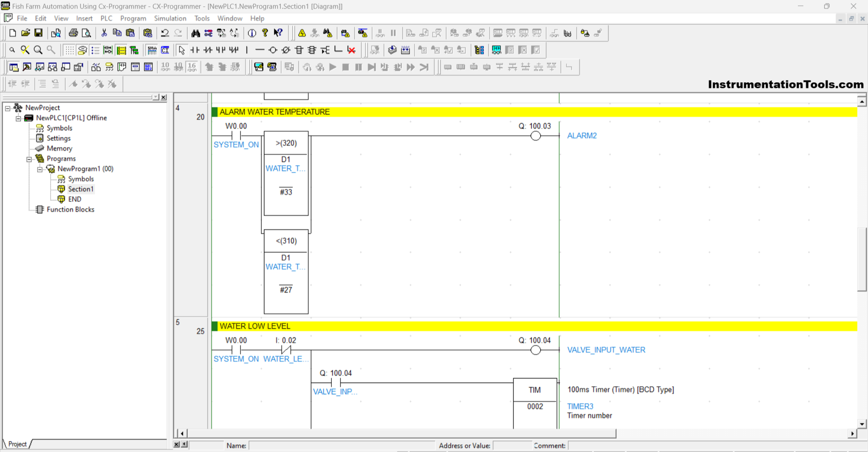Toggle the Watch Window button
Viewport: 868px width, 452px height.
pos(40,67)
